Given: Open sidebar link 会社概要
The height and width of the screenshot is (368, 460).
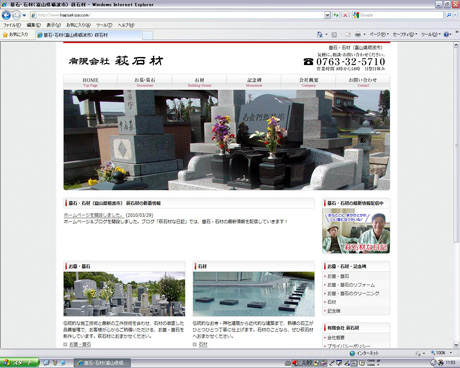Looking at the screenshot, I should click(x=336, y=338).
